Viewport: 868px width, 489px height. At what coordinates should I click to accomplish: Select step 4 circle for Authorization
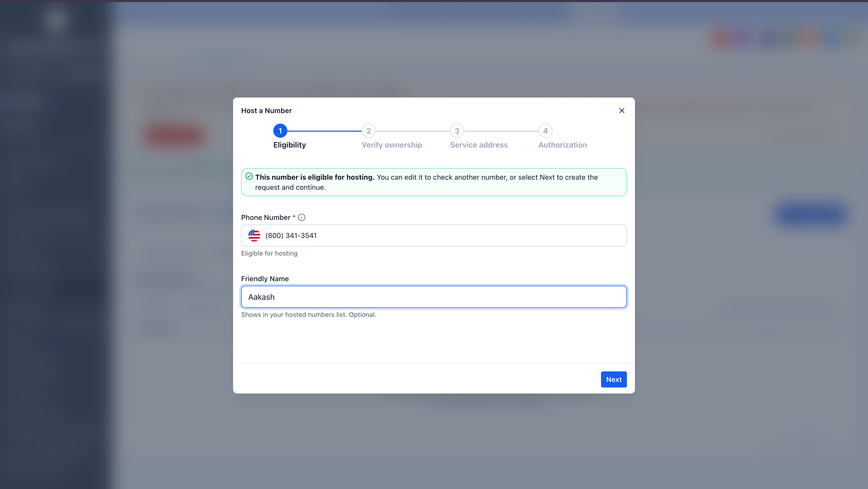click(x=545, y=131)
